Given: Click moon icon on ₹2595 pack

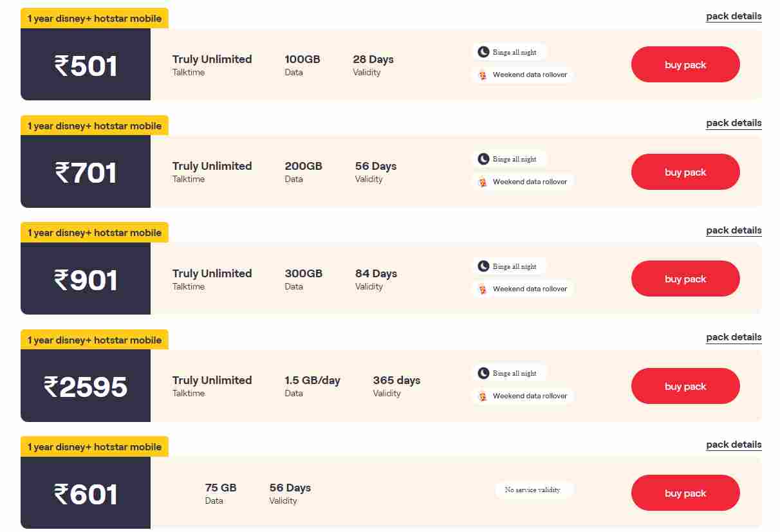Looking at the screenshot, I should coord(483,373).
